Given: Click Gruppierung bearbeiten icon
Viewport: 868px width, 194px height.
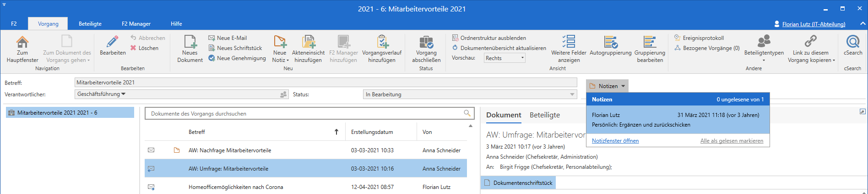Looking at the screenshot, I should tap(650, 43).
